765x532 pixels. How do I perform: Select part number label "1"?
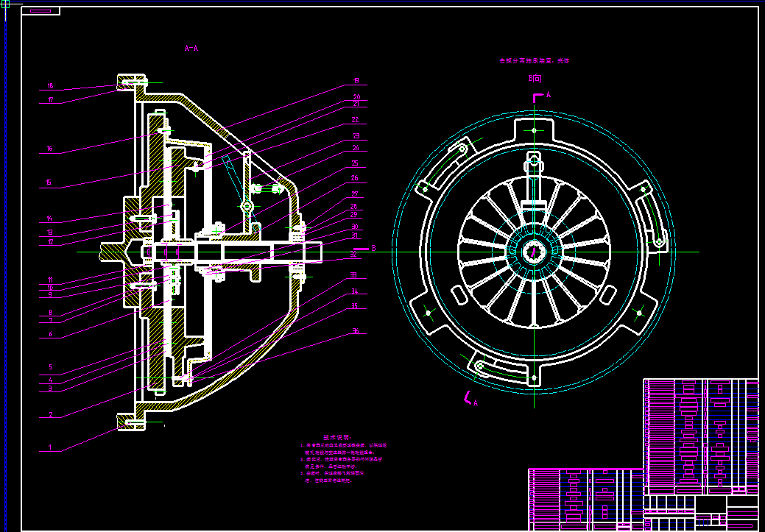coord(50,447)
